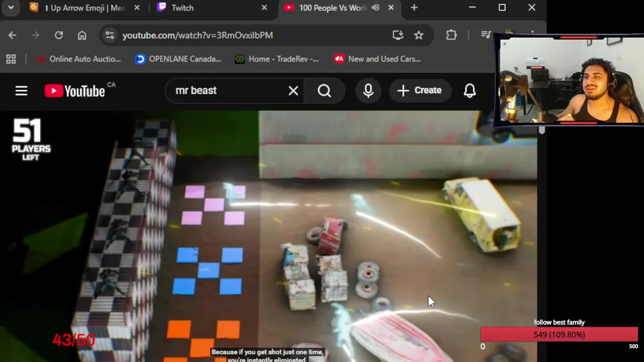
Task: Go forward to next page
Action: tap(35, 35)
